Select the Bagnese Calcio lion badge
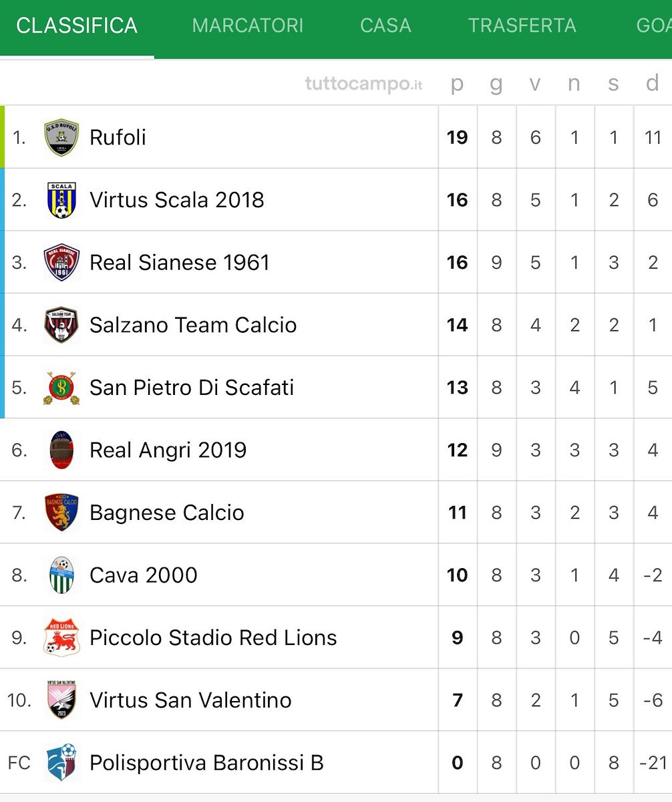Image resolution: width=672 pixels, height=802 pixels. pos(61,513)
